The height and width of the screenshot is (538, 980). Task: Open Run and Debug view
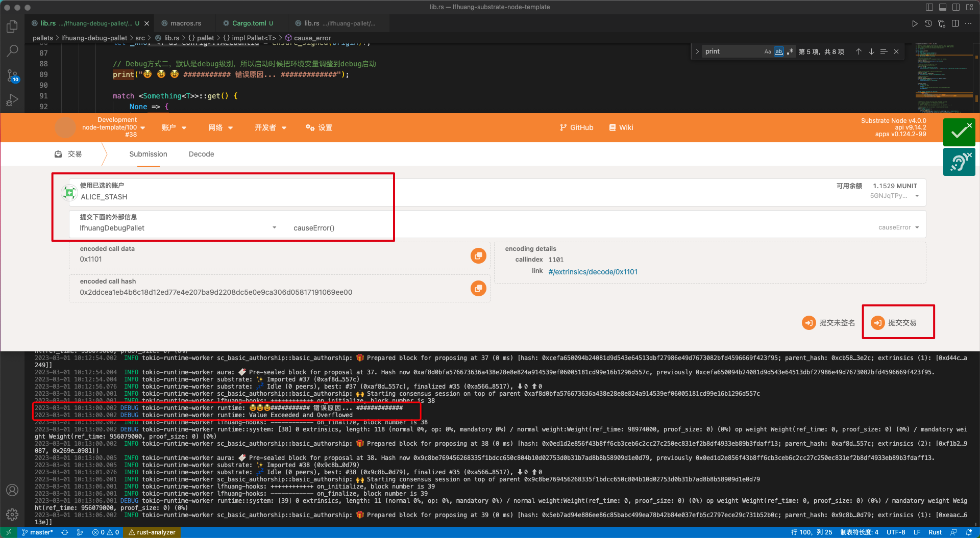coord(12,100)
